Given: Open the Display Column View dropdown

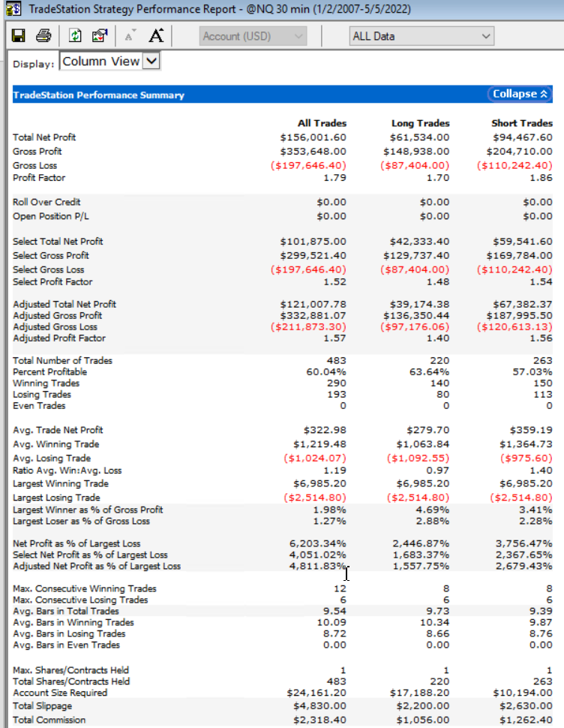Looking at the screenshot, I should coord(109,62).
